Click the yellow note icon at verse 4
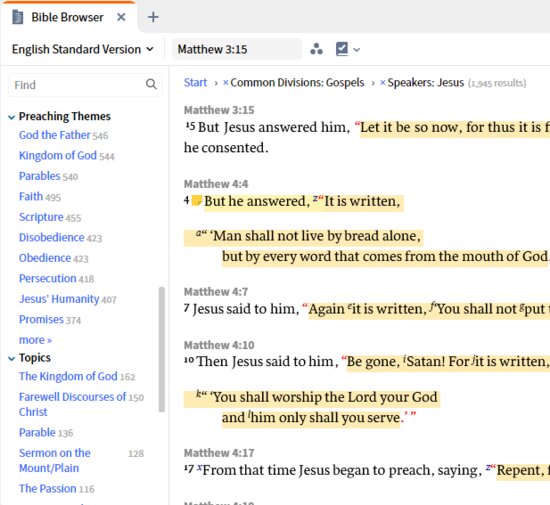 (196, 201)
